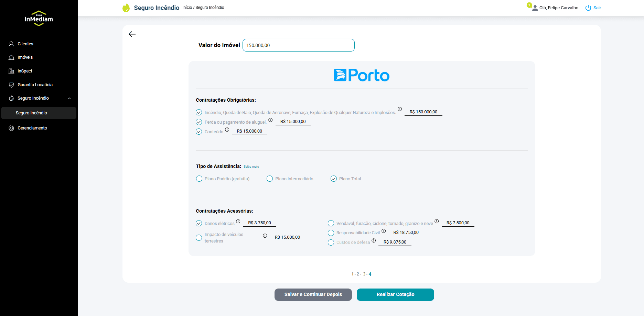The height and width of the screenshot is (316, 644).
Task: Select Plano Padrão (gratuita) option
Action: (199, 179)
